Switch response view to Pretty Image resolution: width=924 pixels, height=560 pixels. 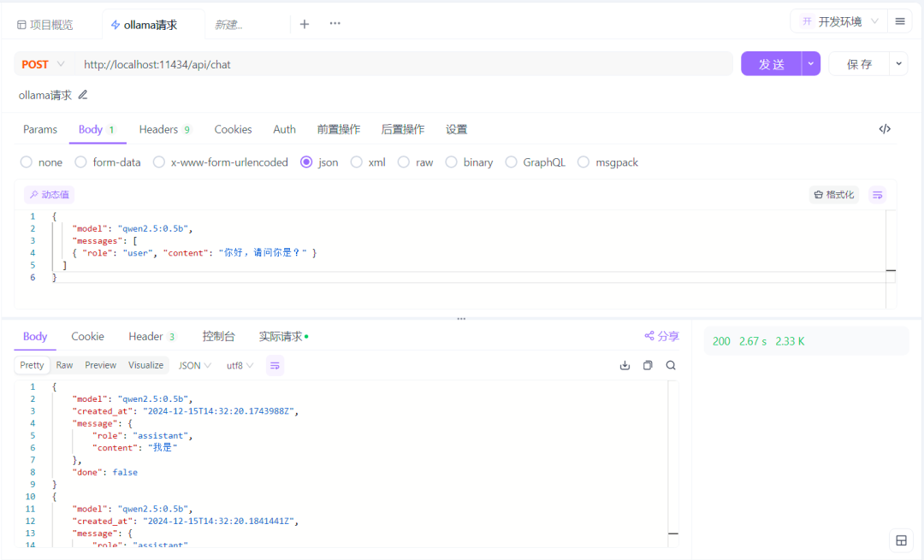[x=32, y=366]
